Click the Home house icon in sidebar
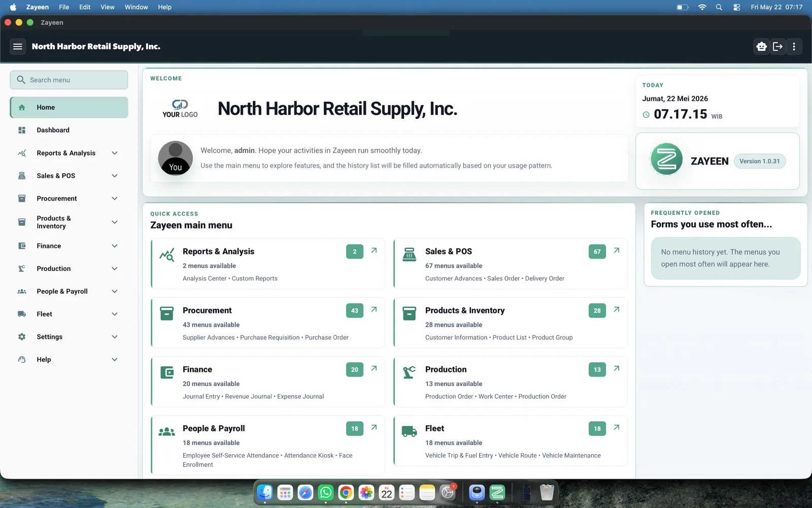Screen dimensions: 812x508 pos(22,108)
